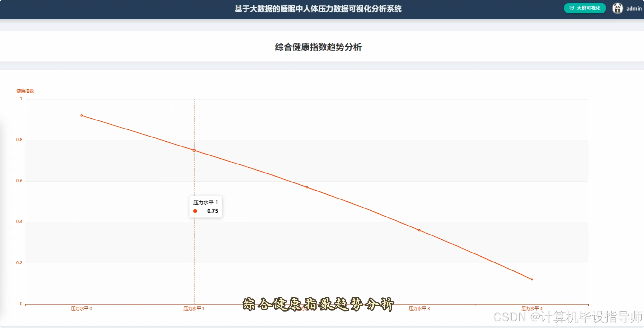Click the x-axis label 压力水平 3

pos(419,308)
